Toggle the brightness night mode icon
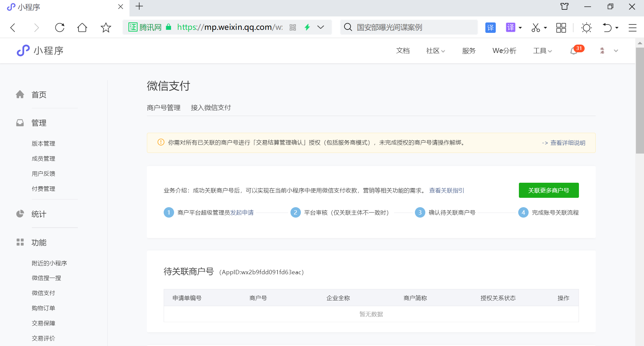 point(587,27)
